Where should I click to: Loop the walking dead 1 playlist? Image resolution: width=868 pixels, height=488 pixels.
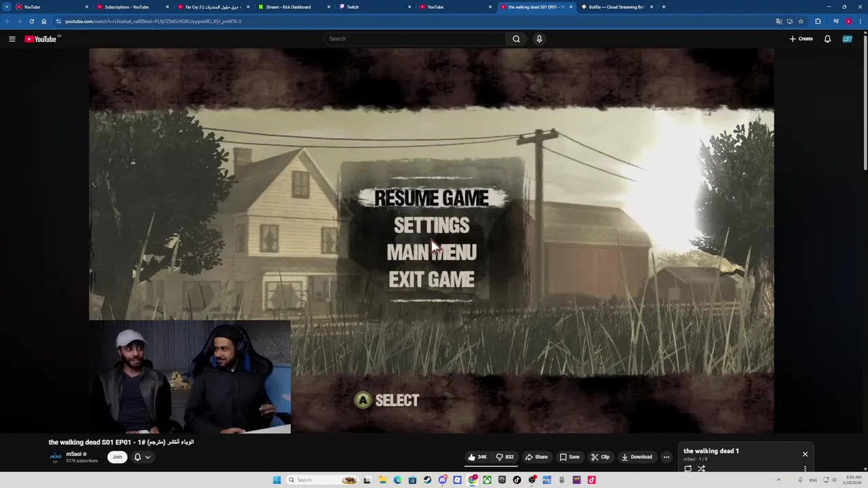coord(688,468)
